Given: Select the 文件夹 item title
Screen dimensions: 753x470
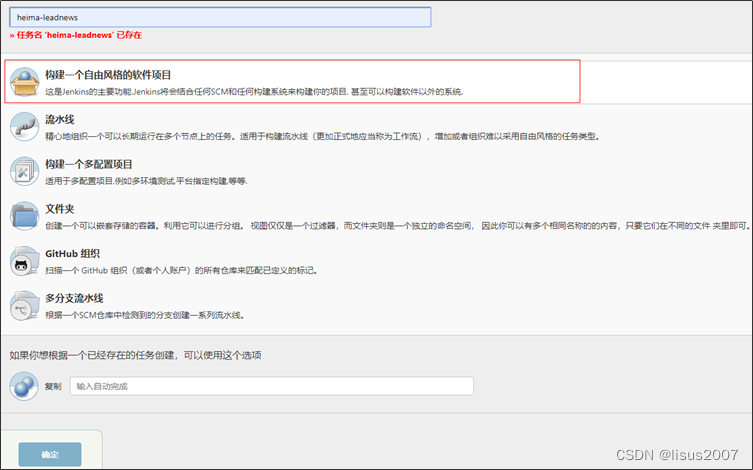Looking at the screenshot, I should [60, 209].
